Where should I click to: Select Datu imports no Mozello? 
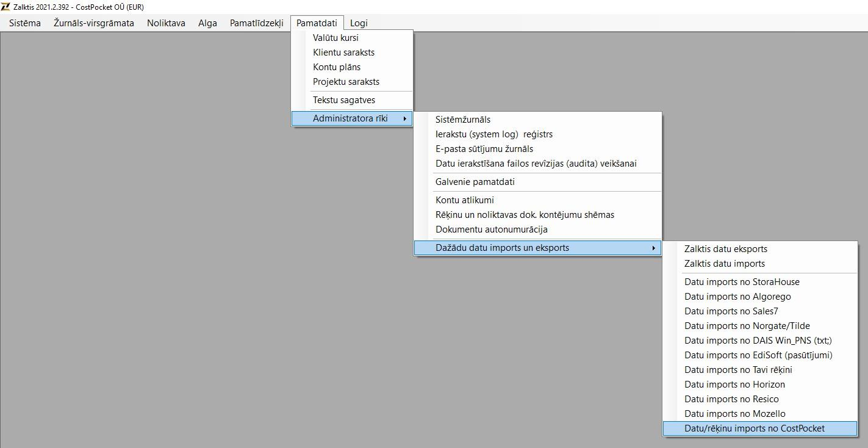pos(760,414)
